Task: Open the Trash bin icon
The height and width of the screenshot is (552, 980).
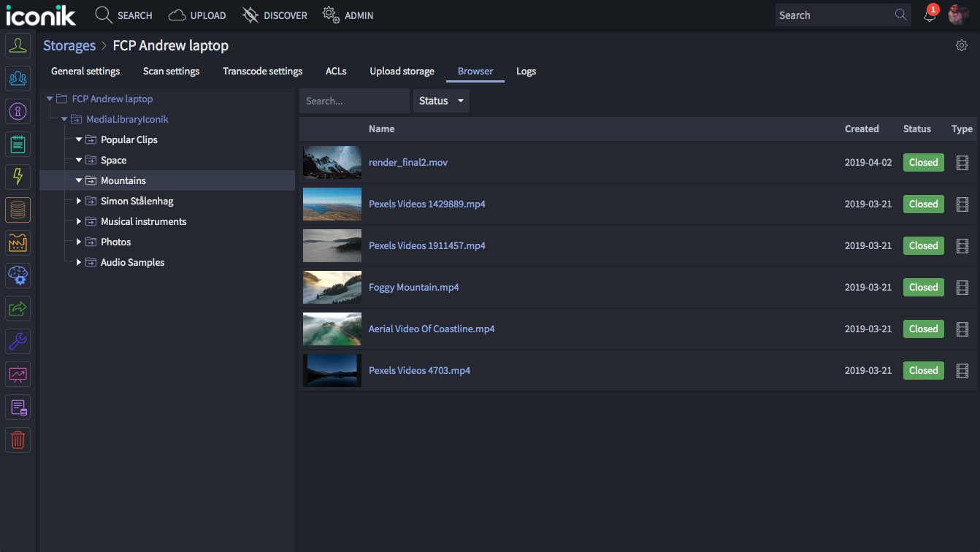Action: coord(18,440)
